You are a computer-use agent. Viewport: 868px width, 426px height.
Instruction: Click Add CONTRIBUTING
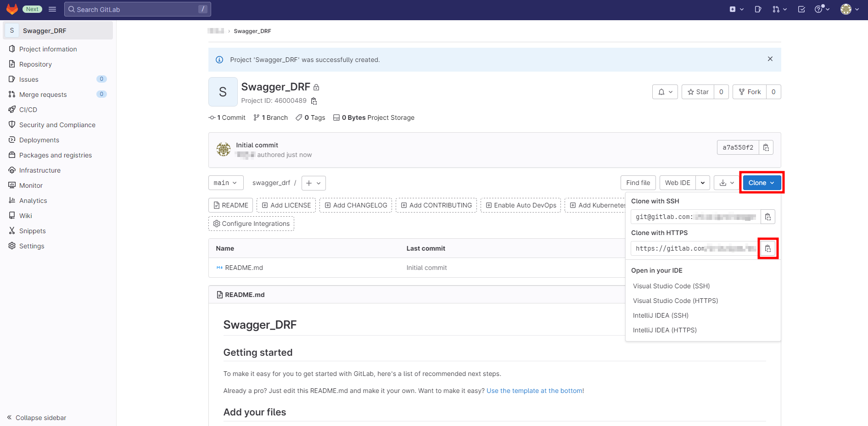pos(436,205)
